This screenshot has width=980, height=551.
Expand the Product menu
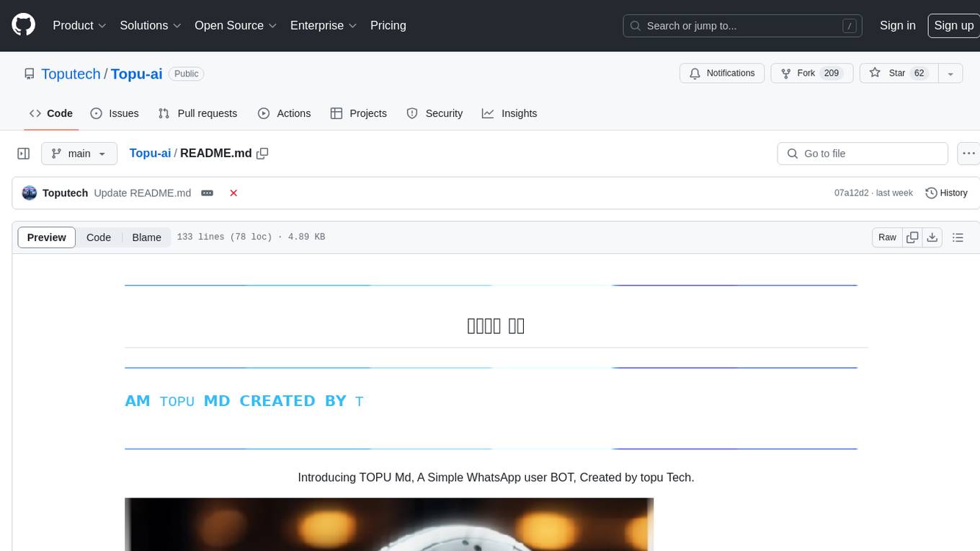79,25
